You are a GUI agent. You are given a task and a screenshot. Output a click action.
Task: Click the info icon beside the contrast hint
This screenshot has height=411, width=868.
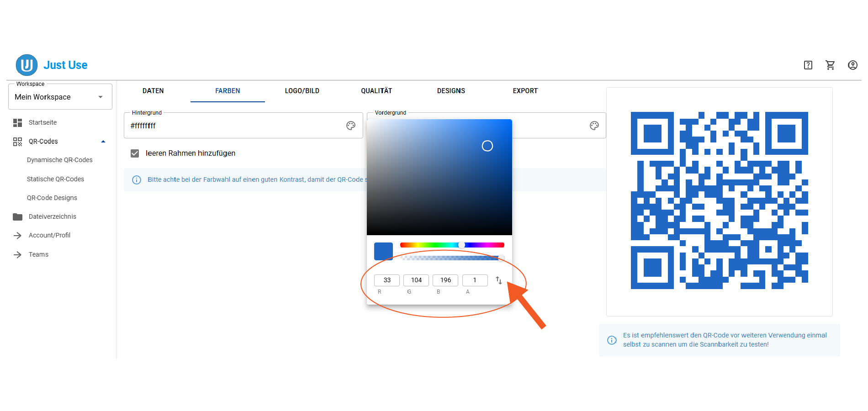137,180
